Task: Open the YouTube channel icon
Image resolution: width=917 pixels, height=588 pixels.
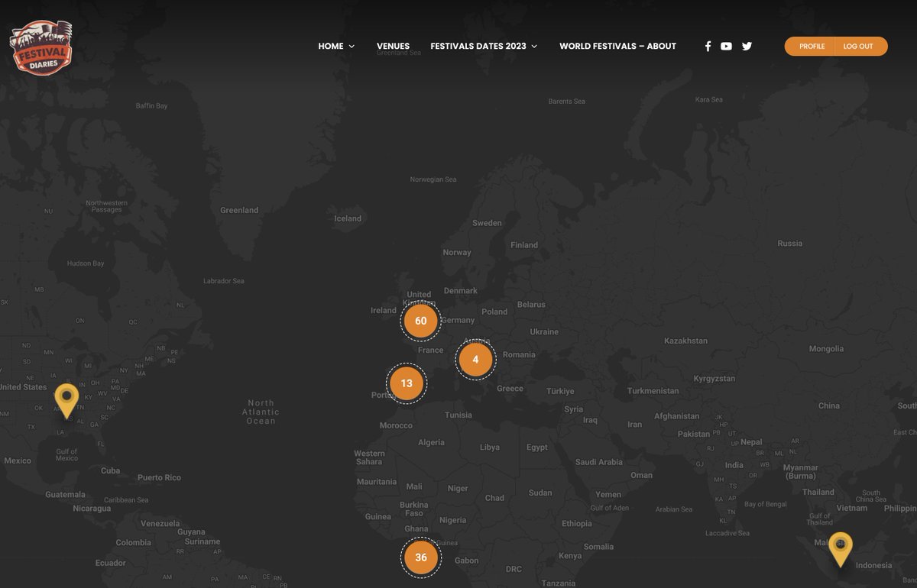Action: [x=726, y=46]
